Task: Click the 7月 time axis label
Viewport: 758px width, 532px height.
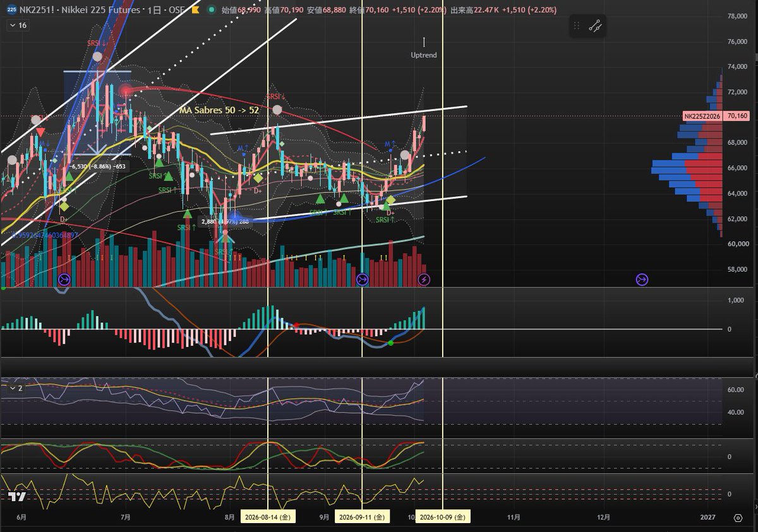Action: coord(126,517)
